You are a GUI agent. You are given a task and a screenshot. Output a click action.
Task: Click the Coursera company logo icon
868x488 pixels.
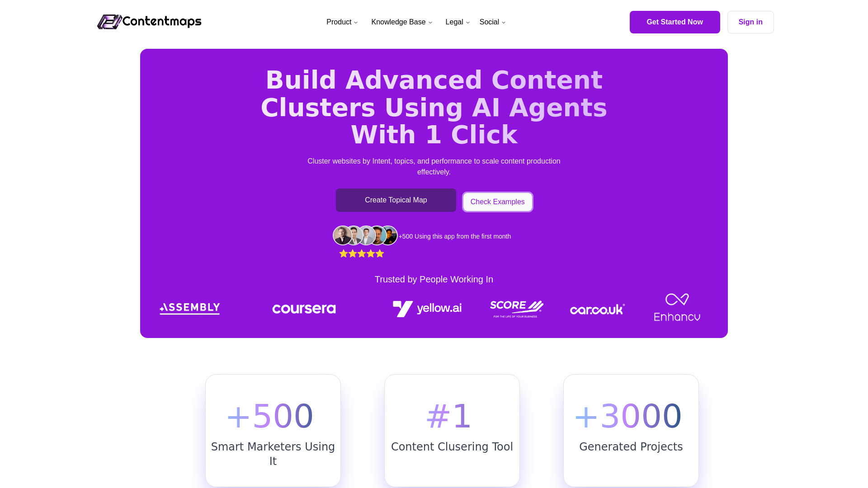click(x=303, y=309)
